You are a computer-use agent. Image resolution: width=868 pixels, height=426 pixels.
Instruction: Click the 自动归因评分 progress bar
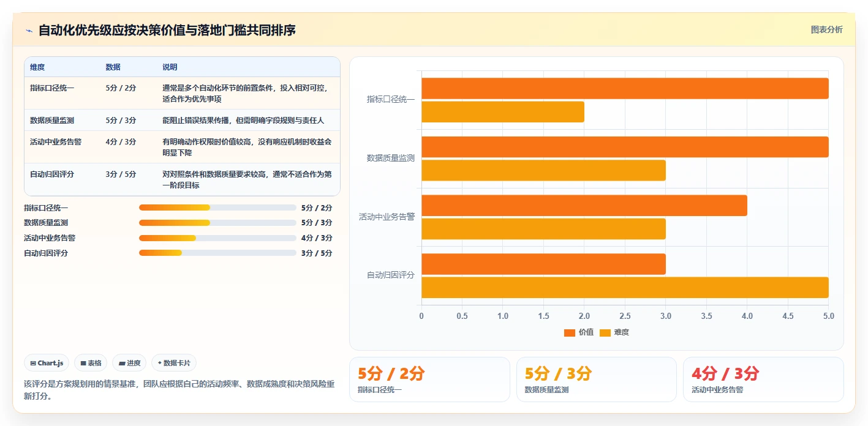tap(217, 253)
